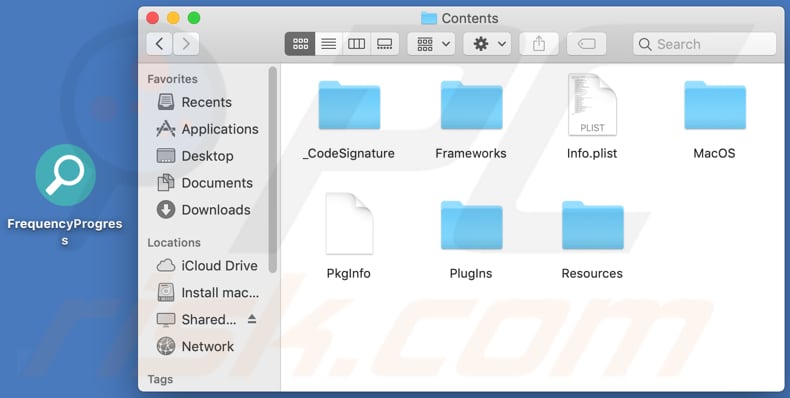The height and width of the screenshot is (398, 790).
Task: Select iCloud Drive location
Action: tap(207, 266)
